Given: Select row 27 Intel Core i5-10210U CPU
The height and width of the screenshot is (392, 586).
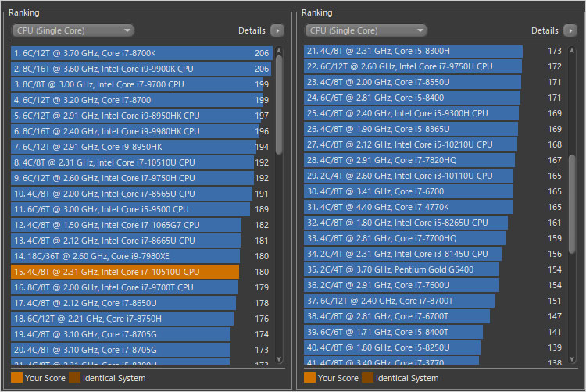Looking at the screenshot, I should (434, 145).
